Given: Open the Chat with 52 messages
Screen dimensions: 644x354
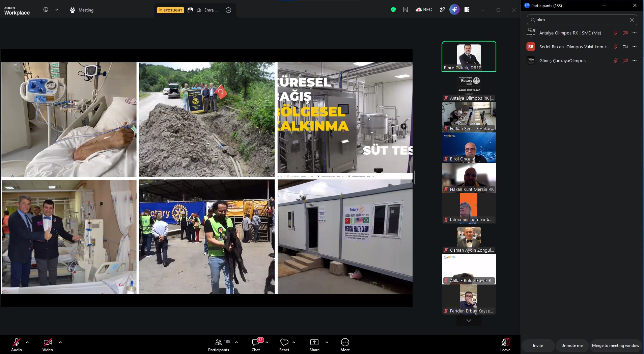Looking at the screenshot, I should click(256, 345).
